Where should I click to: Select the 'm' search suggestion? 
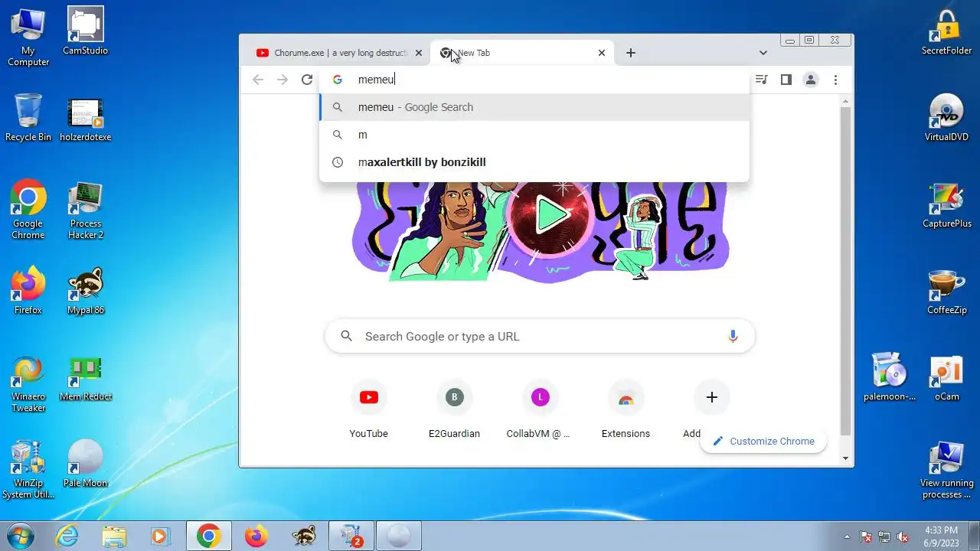534,135
